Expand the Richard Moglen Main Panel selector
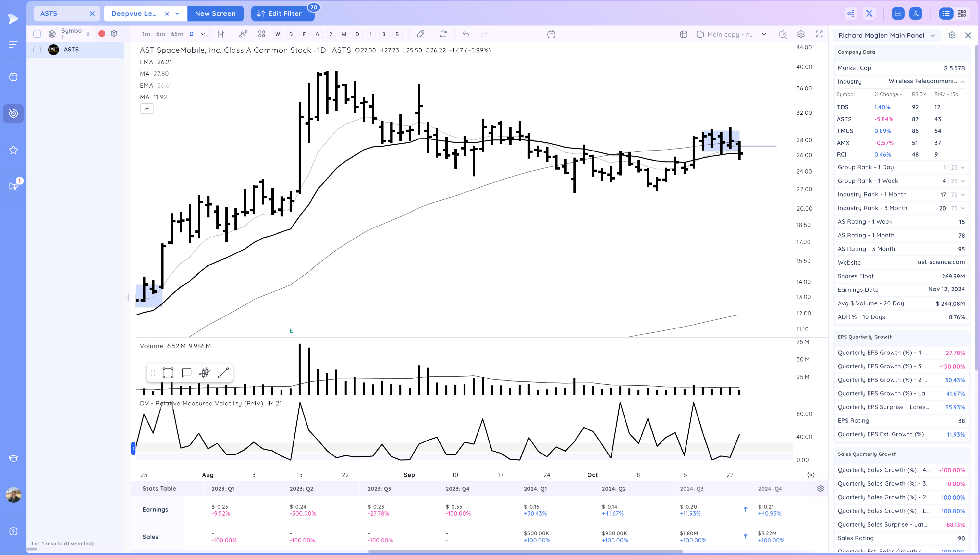This screenshot has width=980, height=555. click(933, 35)
